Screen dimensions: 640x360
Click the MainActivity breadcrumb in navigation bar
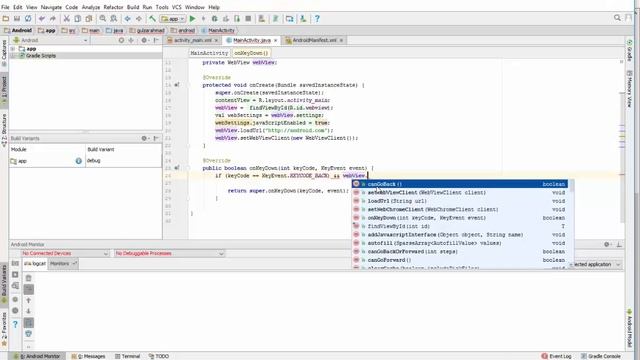click(x=218, y=31)
